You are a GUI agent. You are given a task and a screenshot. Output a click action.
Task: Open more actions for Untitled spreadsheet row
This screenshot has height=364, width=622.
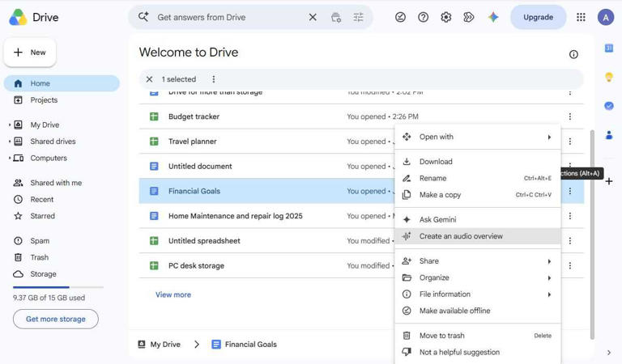[x=570, y=241]
